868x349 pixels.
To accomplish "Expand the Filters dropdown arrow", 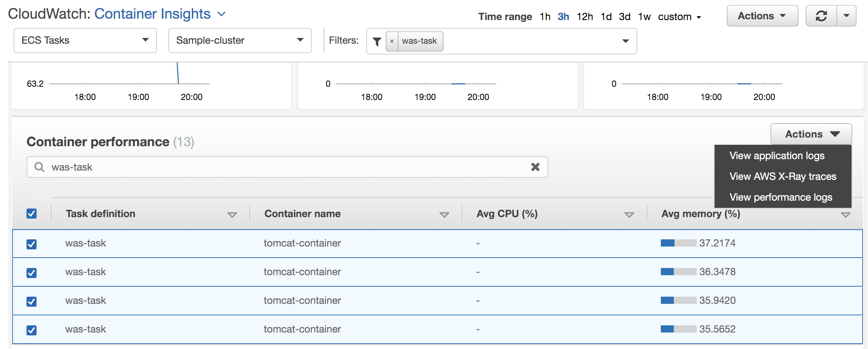I will click(x=625, y=41).
